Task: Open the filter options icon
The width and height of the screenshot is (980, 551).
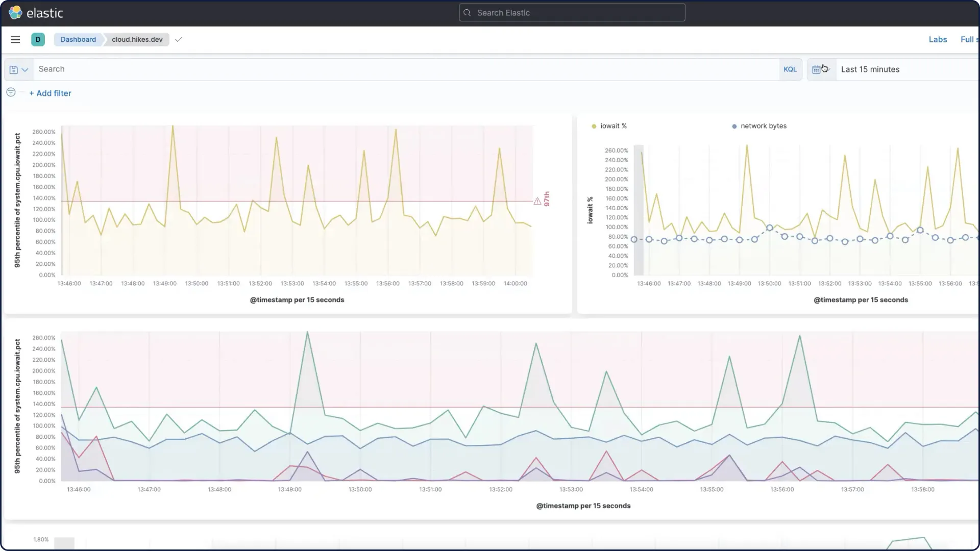Action: tap(11, 92)
